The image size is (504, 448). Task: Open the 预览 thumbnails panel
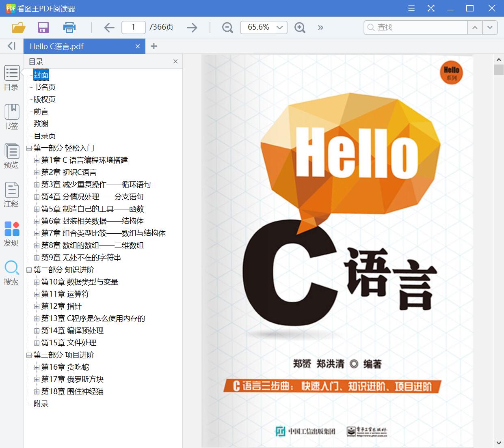tap(11, 156)
